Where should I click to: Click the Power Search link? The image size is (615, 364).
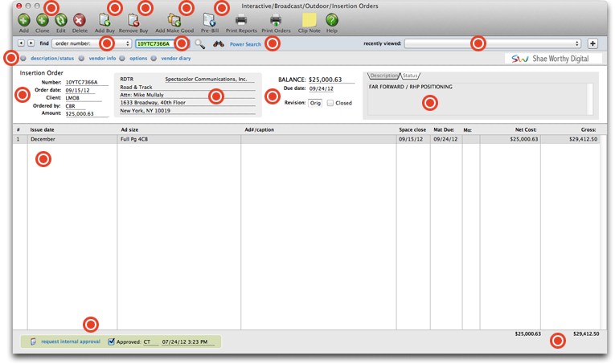point(245,44)
